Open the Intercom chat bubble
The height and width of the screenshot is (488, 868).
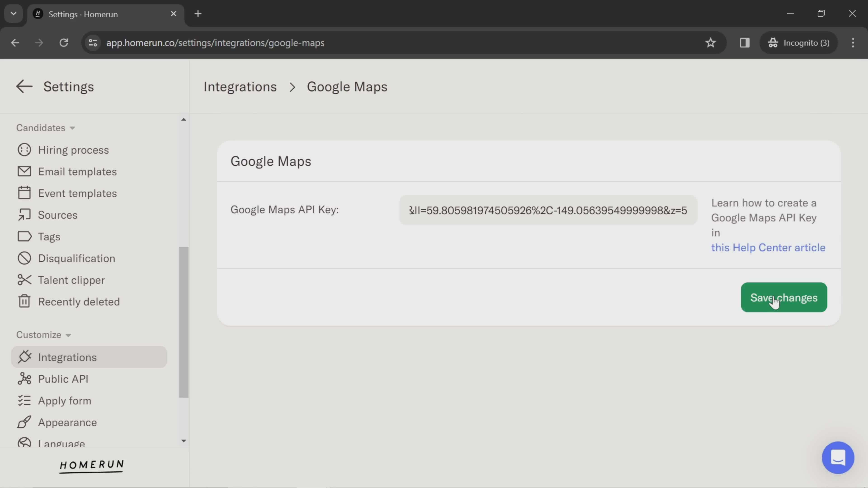838,457
